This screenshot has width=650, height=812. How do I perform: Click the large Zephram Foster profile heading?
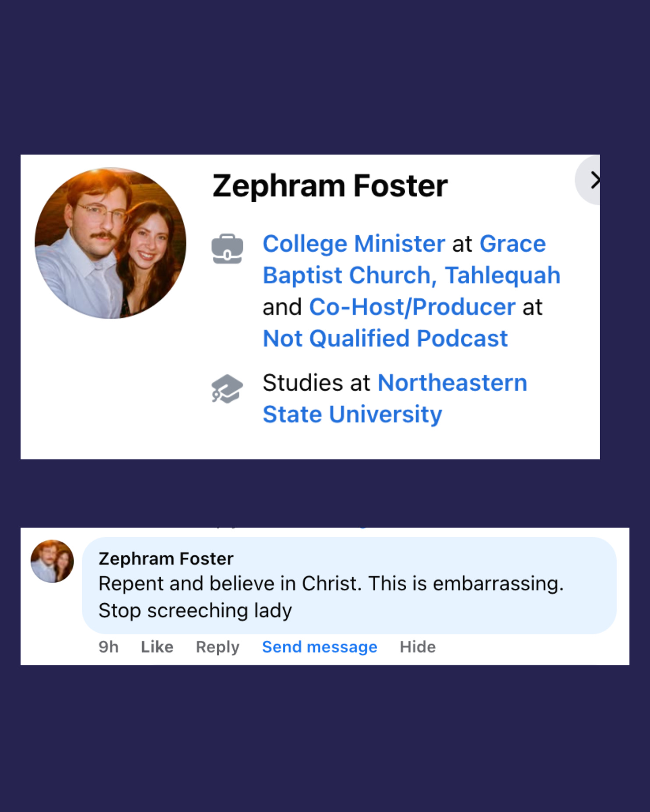point(330,186)
